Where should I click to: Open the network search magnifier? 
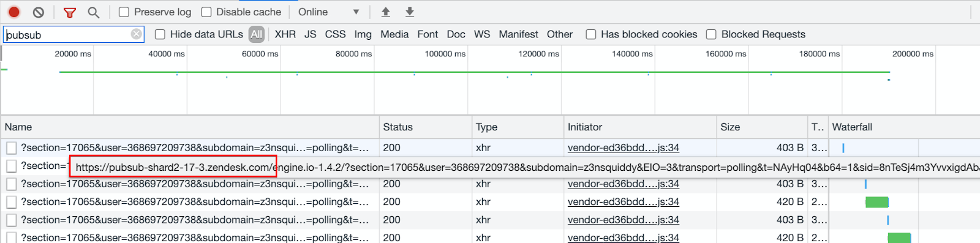coord(93,12)
